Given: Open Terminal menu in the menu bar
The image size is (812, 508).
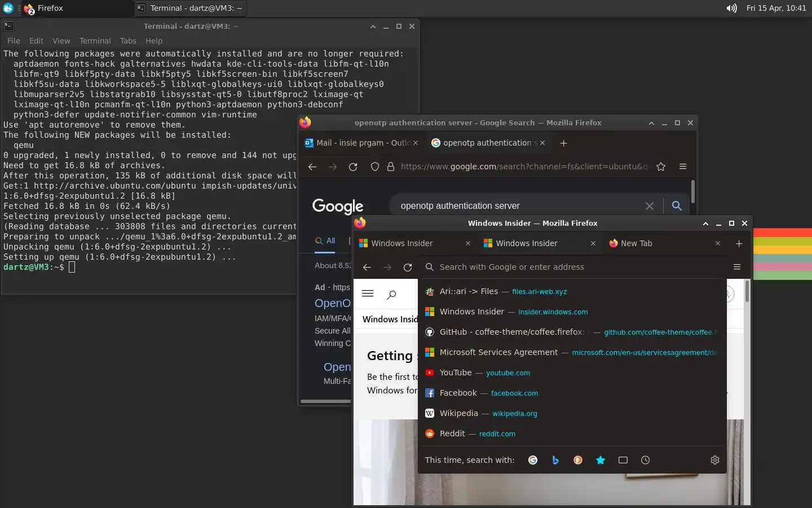Looking at the screenshot, I should point(95,41).
